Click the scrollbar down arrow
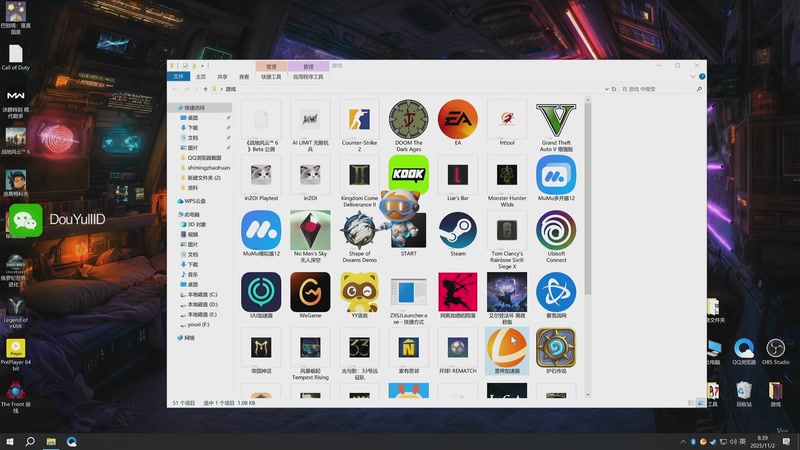Image resolution: width=800 pixels, height=450 pixels. tap(588, 394)
